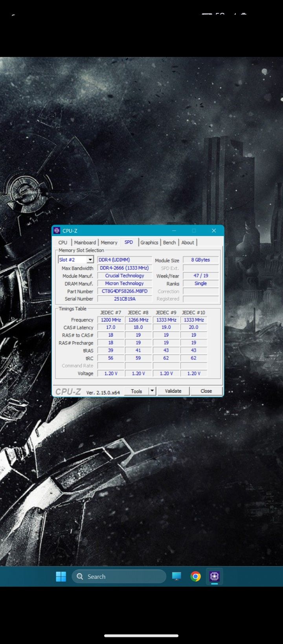283x644 pixels.
Task: Open the Memory tab
Action: click(109, 242)
